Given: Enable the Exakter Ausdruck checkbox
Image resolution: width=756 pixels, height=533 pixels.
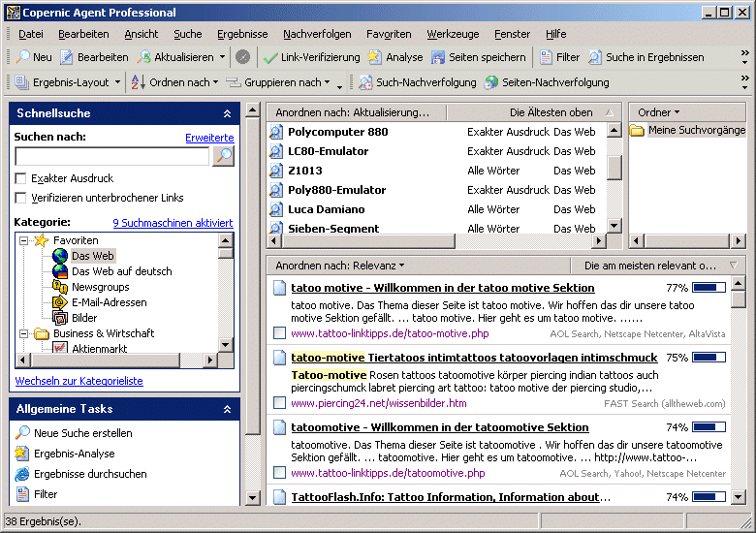Looking at the screenshot, I should 20,178.
